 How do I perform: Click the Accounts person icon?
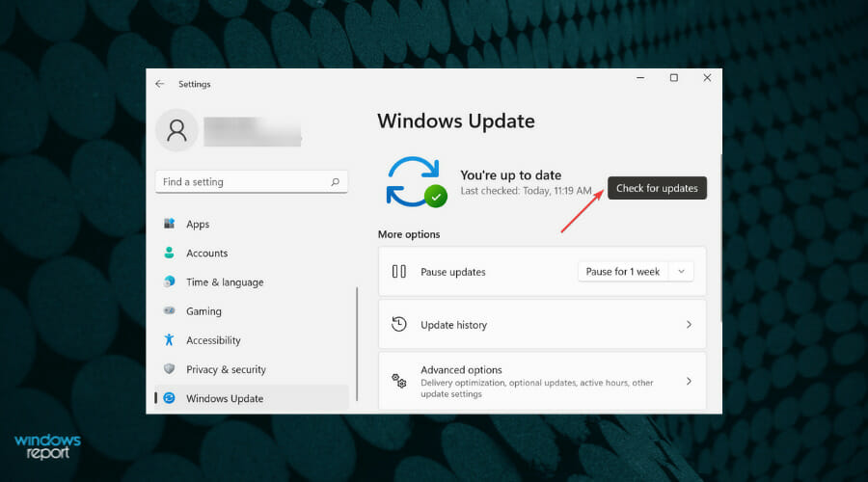tap(170, 253)
